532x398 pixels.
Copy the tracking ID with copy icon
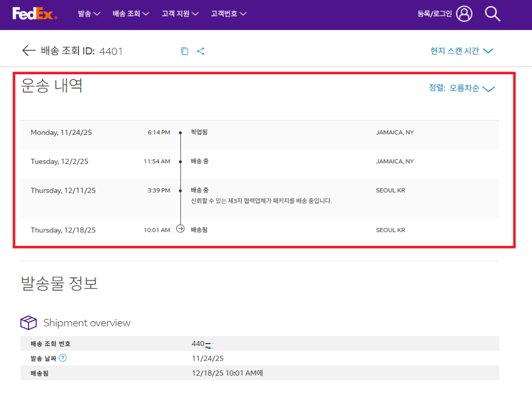184,51
